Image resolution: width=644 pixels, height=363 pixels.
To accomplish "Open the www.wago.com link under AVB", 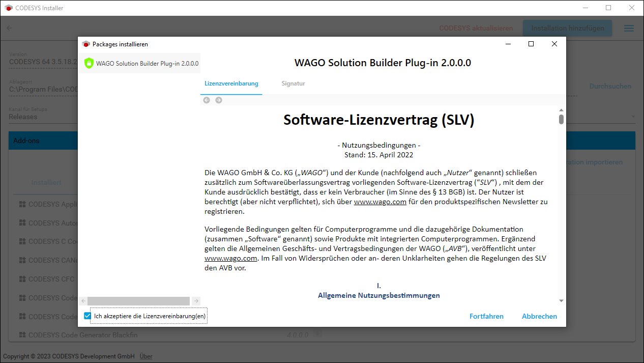I will coord(230,258).
